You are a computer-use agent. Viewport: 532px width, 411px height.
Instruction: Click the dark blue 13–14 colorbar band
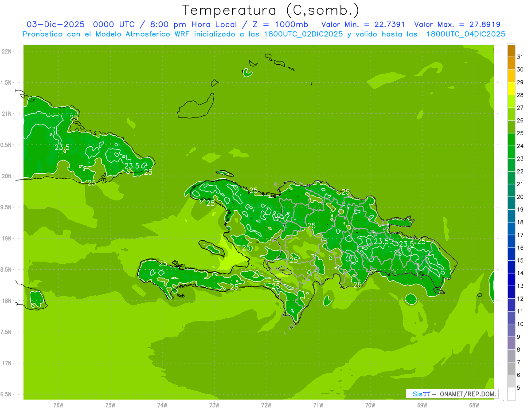(511, 280)
